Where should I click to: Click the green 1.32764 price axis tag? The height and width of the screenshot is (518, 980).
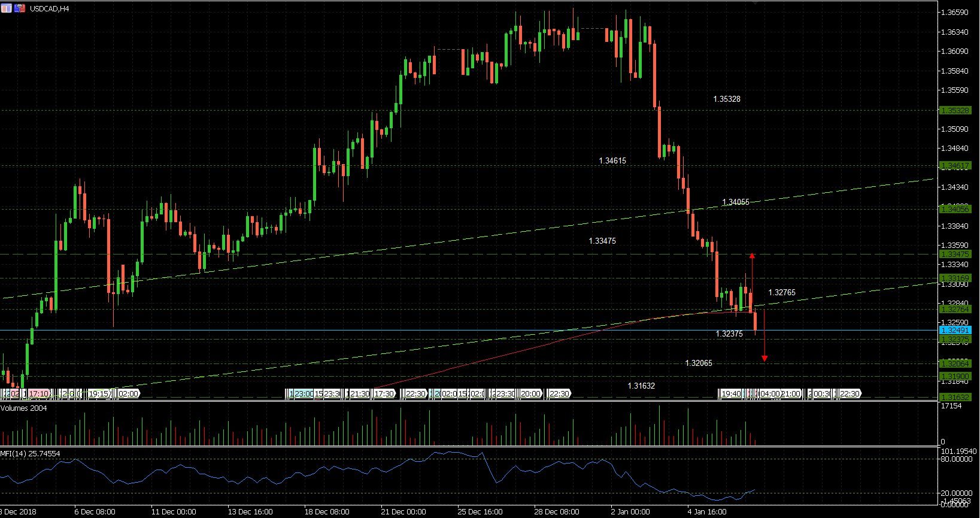tap(955, 309)
